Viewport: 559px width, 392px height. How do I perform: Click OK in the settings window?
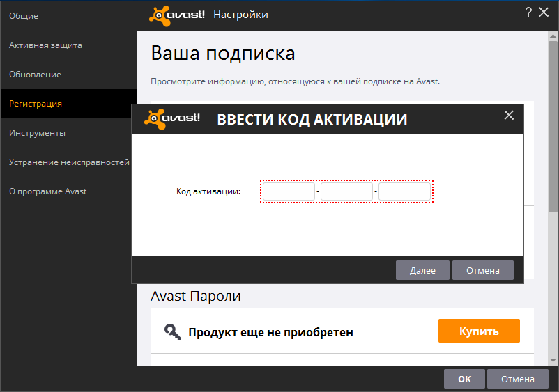(x=464, y=379)
